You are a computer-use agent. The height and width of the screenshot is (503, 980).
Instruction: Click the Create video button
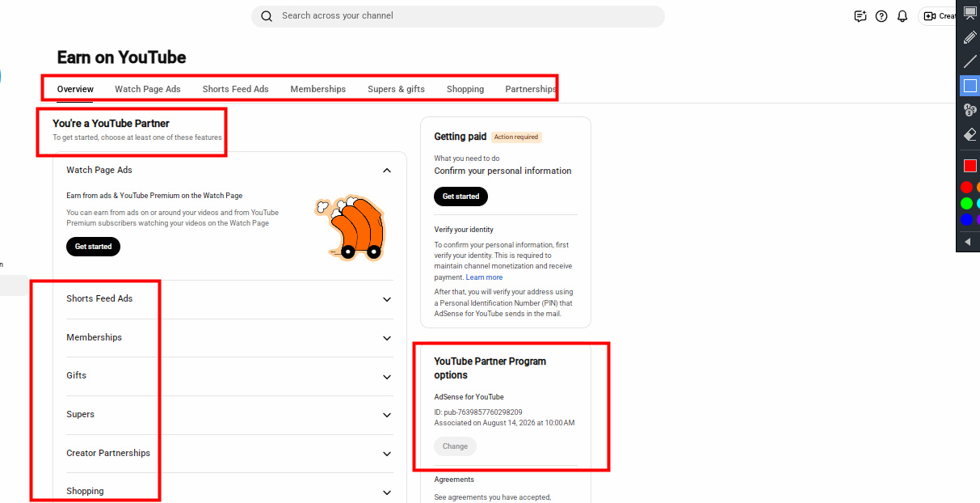(x=938, y=16)
